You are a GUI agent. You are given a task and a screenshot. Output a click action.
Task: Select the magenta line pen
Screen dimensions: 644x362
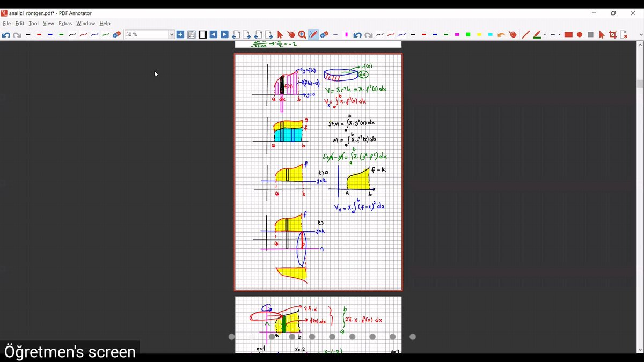(x=457, y=35)
